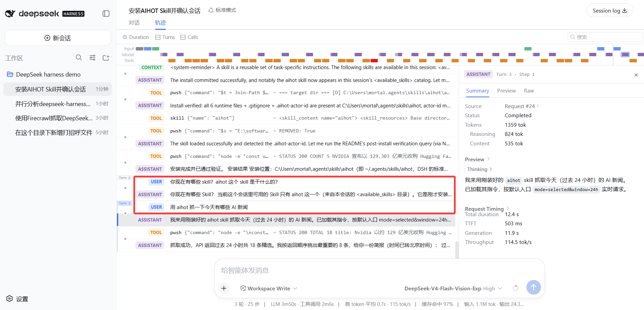Select session 使用Firecrawl抓取DeepSeek
The image size is (644, 310).
(58, 118)
